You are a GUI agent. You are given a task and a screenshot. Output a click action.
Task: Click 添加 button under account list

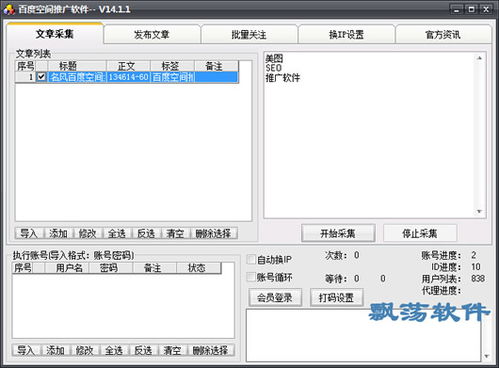(56, 350)
